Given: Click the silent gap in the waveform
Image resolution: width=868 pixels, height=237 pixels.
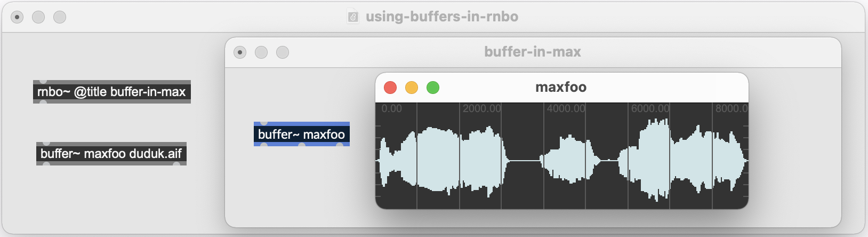Looking at the screenshot, I should coord(524,160).
